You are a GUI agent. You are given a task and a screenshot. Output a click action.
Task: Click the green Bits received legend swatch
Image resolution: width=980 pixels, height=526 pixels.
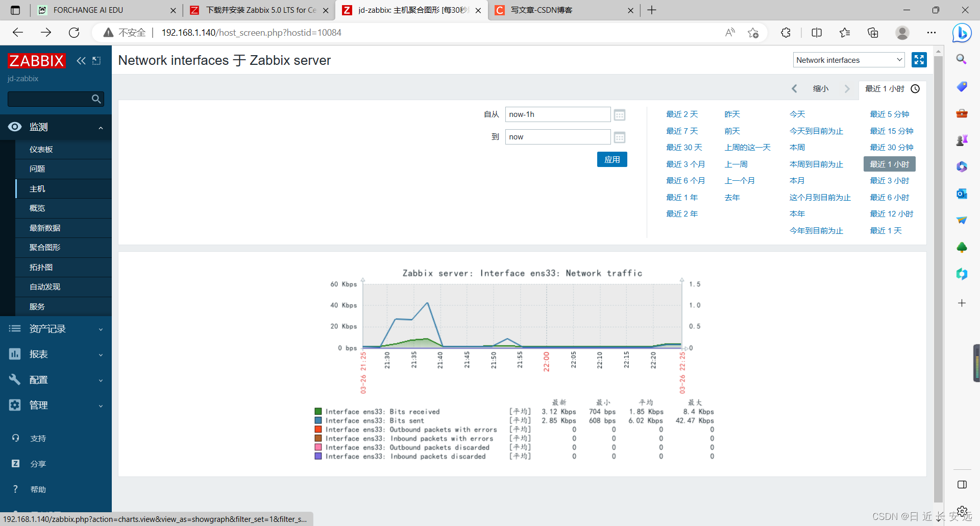318,412
